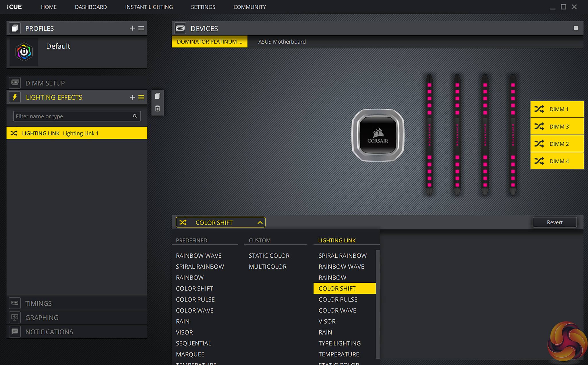Add a new lighting effect with plus icon
Image resolution: width=588 pixels, height=365 pixels.
coord(132,97)
